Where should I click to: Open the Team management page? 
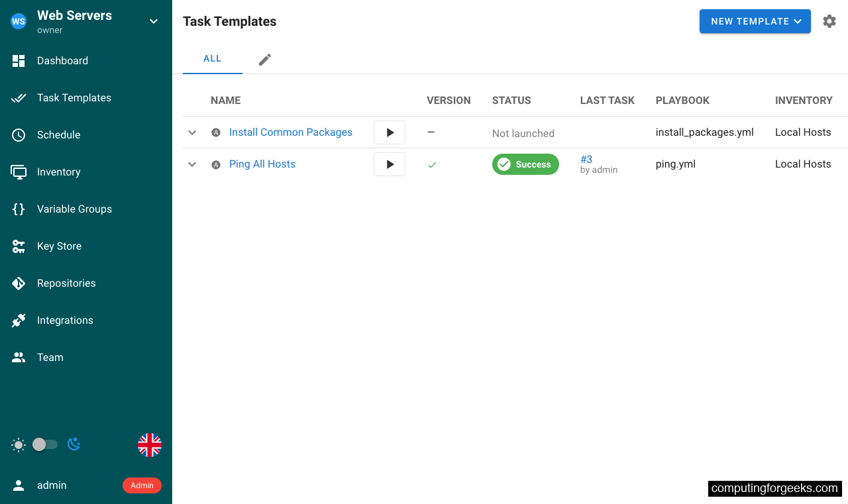tap(50, 357)
